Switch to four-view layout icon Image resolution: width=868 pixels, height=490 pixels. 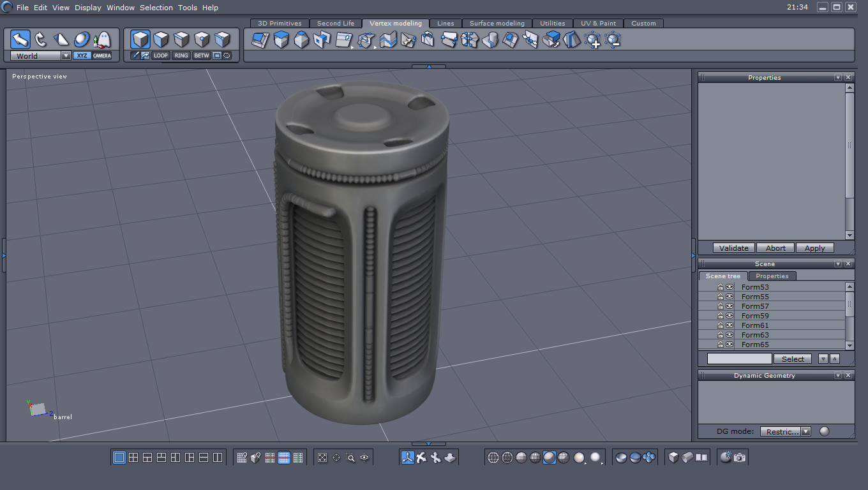[133, 457]
